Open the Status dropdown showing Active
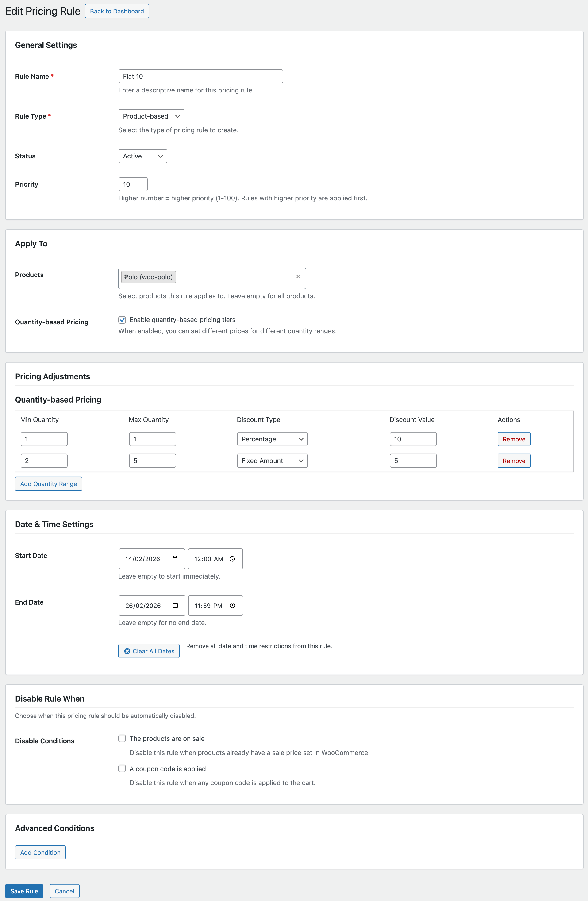The height and width of the screenshot is (901, 588). (x=142, y=156)
